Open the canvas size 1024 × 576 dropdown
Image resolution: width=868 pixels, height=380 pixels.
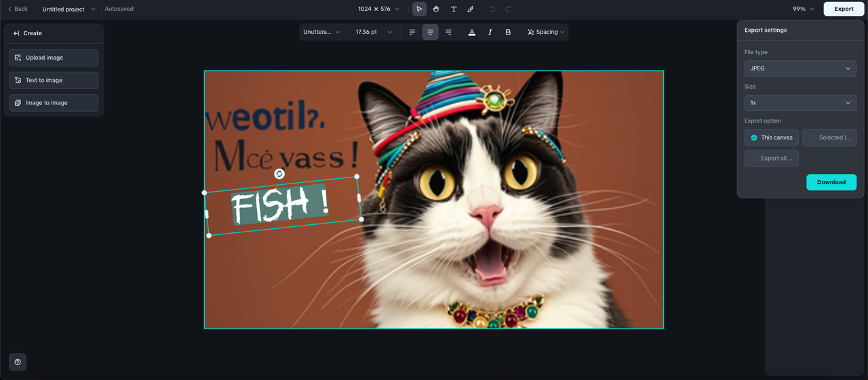tap(378, 9)
